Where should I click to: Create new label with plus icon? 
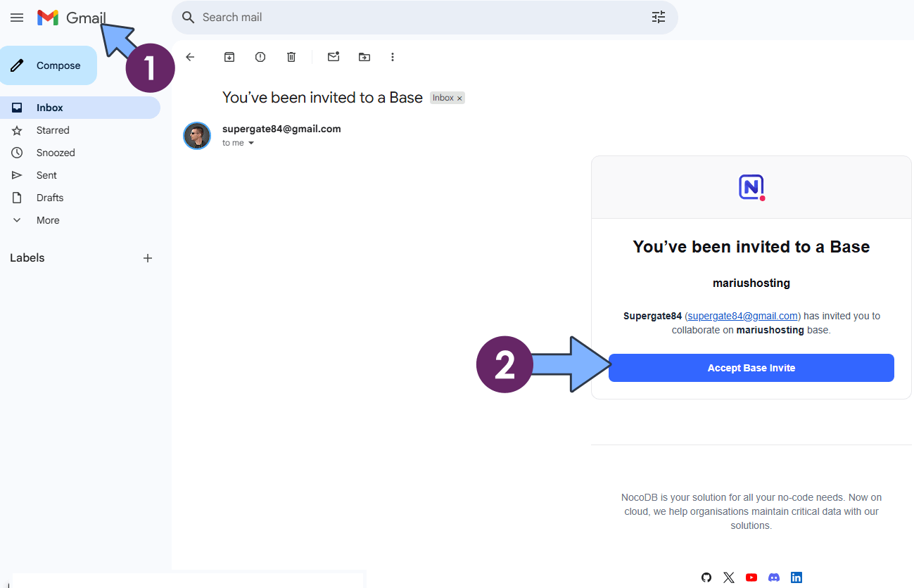(148, 258)
